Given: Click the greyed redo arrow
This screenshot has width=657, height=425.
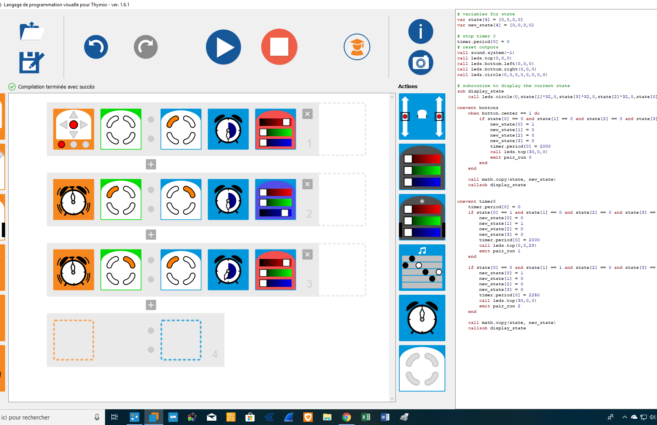Looking at the screenshot, I should pos(146,46).
